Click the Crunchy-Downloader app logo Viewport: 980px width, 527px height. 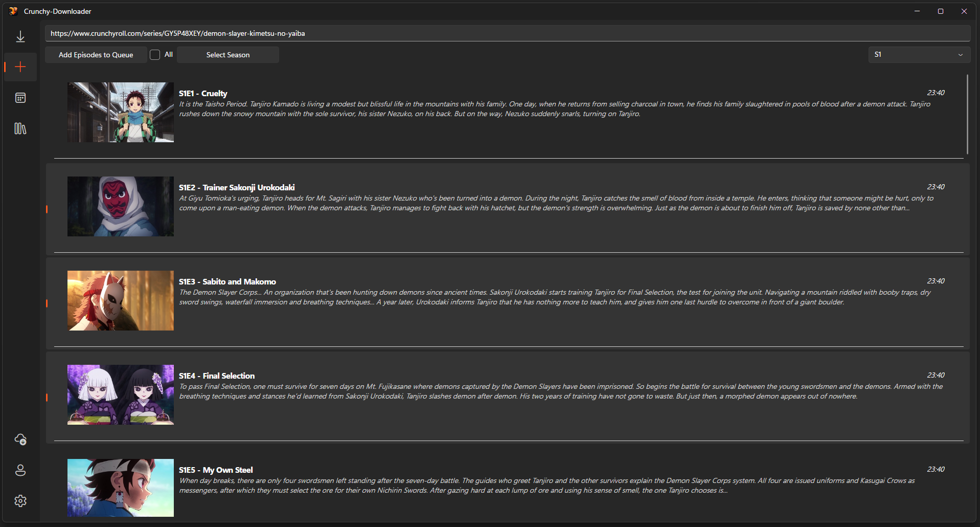[x=13, y=11]
